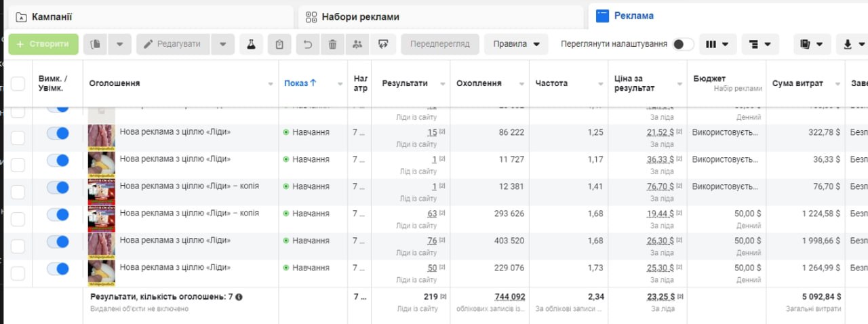Screen dimensions: 868x324
Task: Toggle the 'Переглянути налаштування' switch
Action: point(683,44)
